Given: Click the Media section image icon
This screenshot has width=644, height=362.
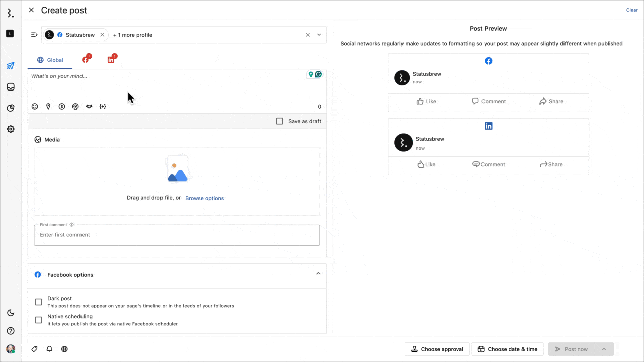Looking at the screenshot, I should coord(38,140).
